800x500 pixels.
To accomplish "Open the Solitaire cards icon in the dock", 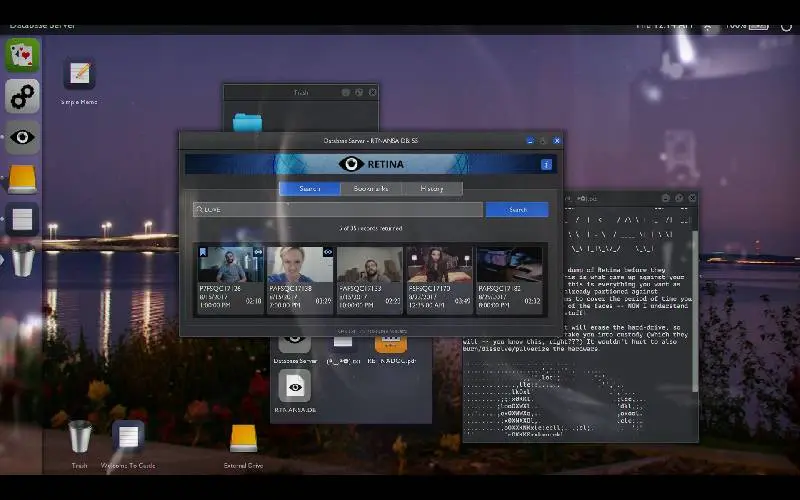I will click(x=22, y=55).
